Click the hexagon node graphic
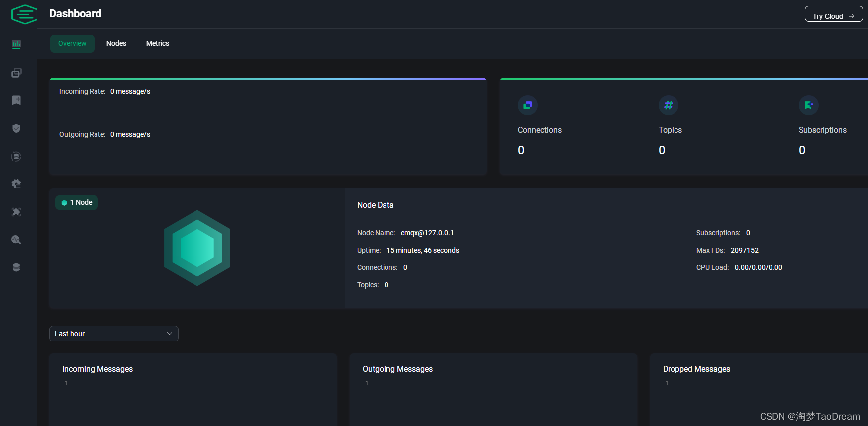The height and width of the screenshot is (426, 868). [x=197, y=248]
